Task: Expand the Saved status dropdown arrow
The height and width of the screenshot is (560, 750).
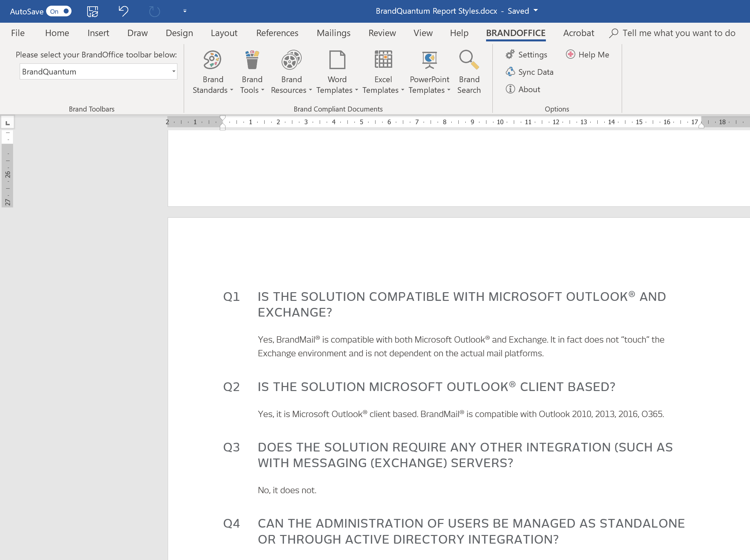Action: [536, 10]
